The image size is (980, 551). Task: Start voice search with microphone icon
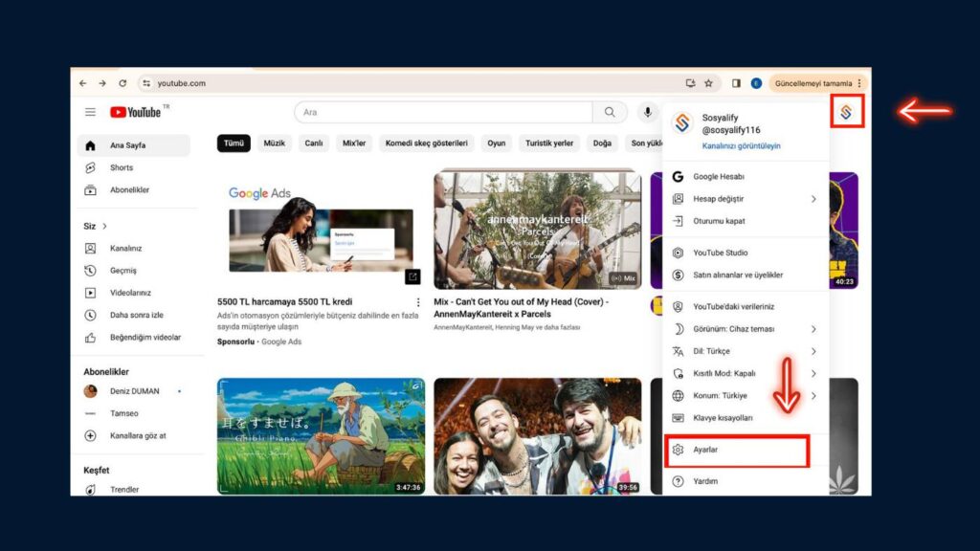click(x=648, y=113)
